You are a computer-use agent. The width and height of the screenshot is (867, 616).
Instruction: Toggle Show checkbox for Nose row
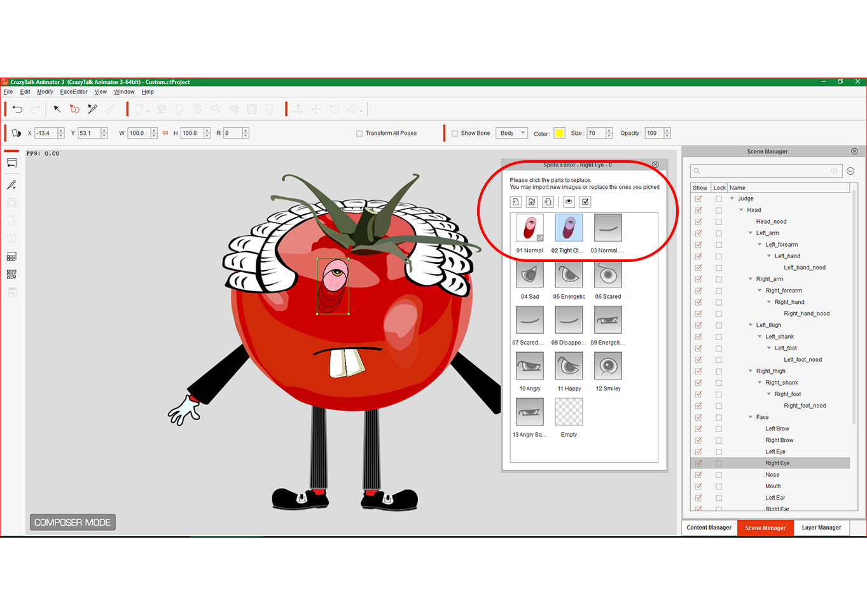click(698, 475)
